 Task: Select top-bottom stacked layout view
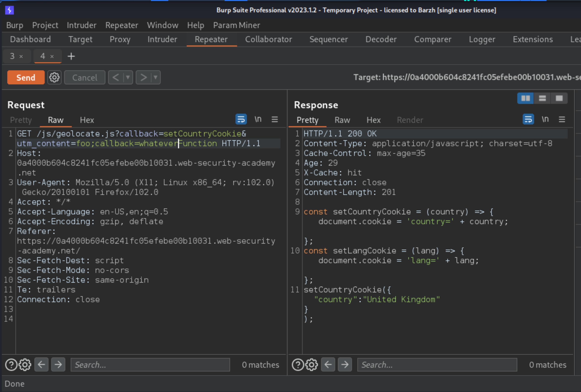click(x=542, y=98)
